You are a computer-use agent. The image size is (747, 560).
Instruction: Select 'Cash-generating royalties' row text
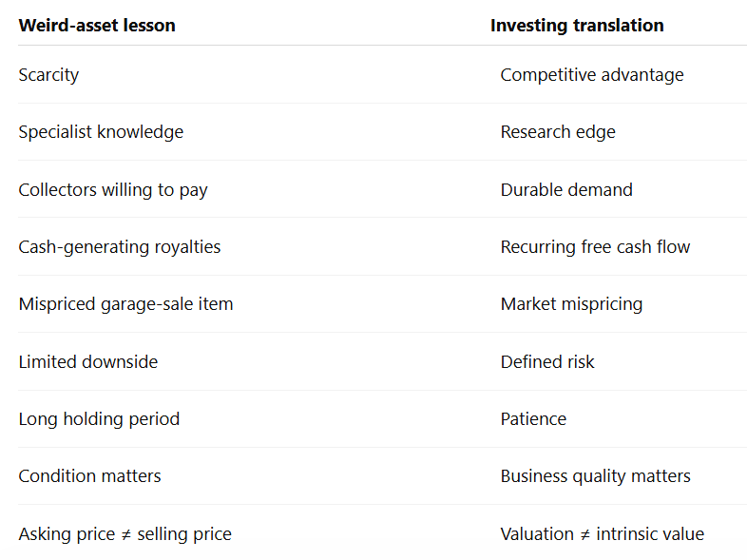(x=120, y=247)
